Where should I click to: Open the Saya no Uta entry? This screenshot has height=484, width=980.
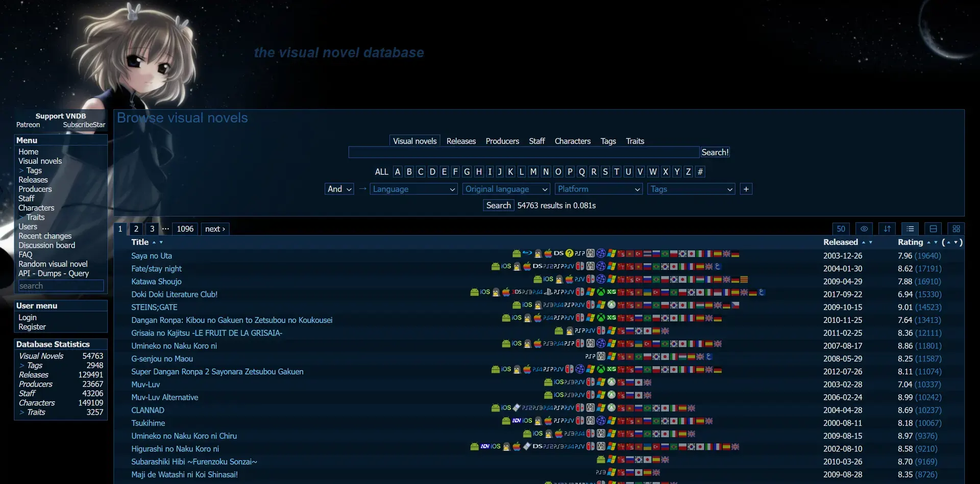(x=152, y=256)
